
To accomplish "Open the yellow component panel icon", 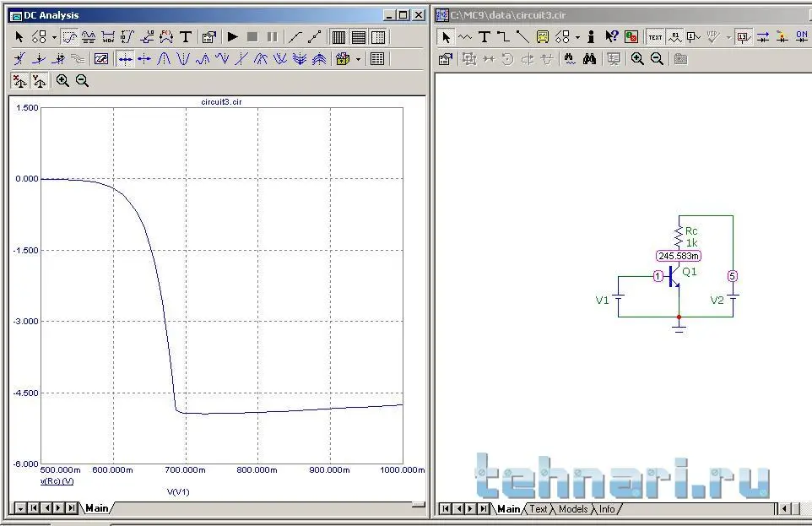I will [542, 37].
